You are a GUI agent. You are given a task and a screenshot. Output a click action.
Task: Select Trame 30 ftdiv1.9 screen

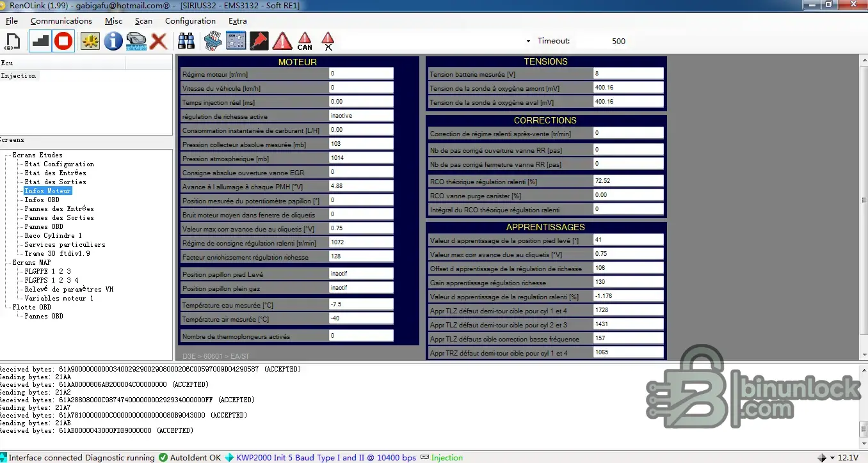tap(57, 253)
